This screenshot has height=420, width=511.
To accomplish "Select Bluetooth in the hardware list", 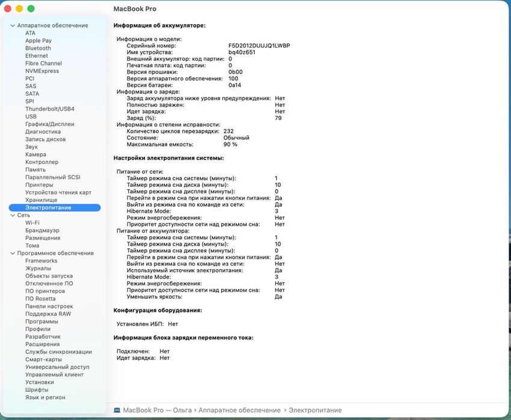I will pos(38,48).
